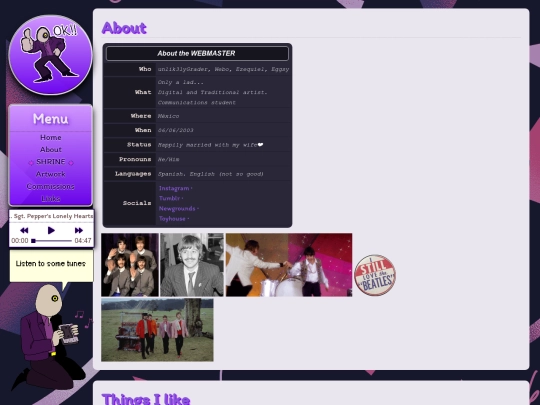Open the Newgrounds social link
Screen dimensions: 540x405
[x=177, y=209]
